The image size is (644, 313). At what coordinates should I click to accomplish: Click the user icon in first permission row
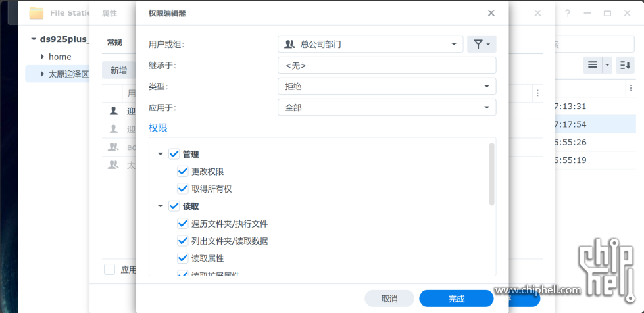[x=113, y=111]
